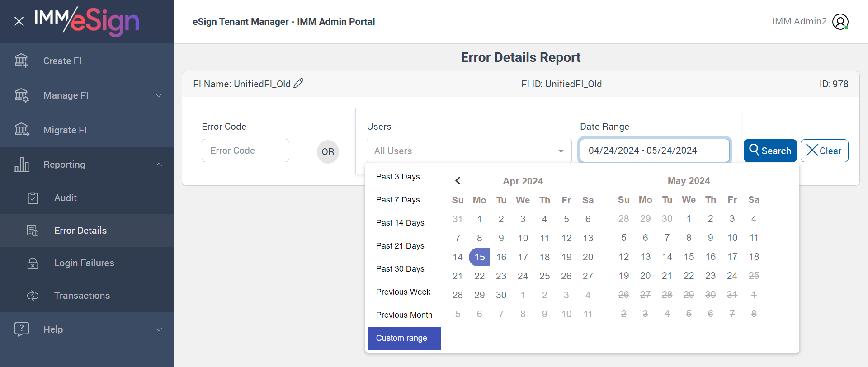Click the Search button
Image resolution: width=868 pixels, height=367 pixels.
tap(770, 151)
